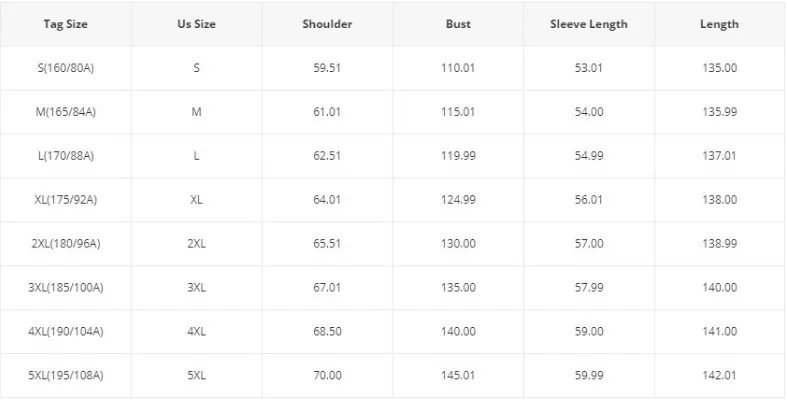Click the Us Size column header

pyautogui.click(x=197, y=24)
